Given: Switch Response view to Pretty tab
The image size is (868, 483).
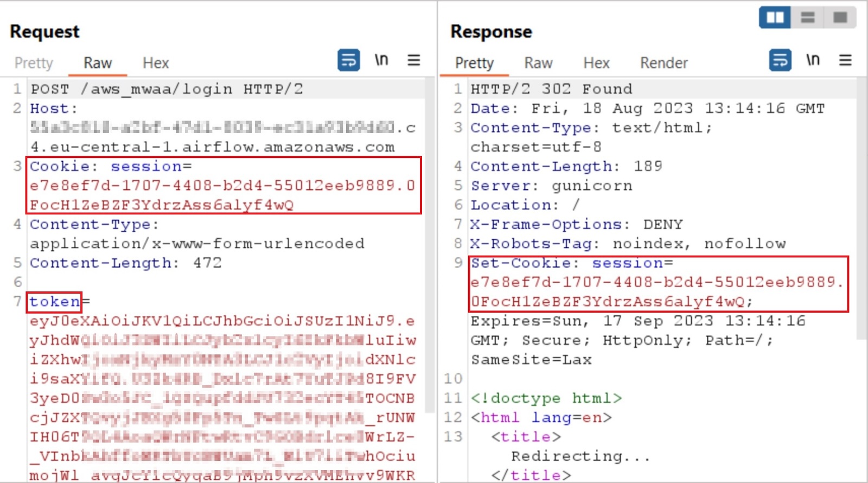Looking at the screenshot, I should [474, 63].
